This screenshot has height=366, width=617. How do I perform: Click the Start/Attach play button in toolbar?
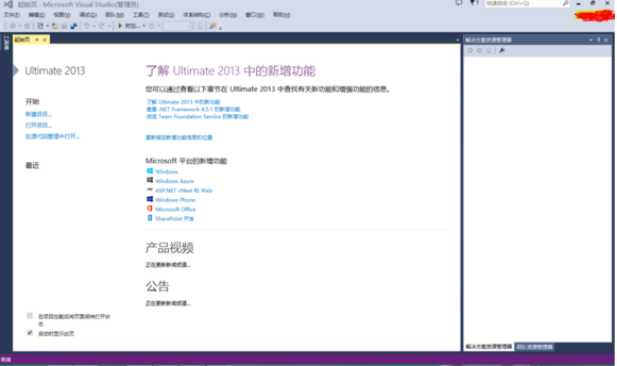[x=120, y=26]
